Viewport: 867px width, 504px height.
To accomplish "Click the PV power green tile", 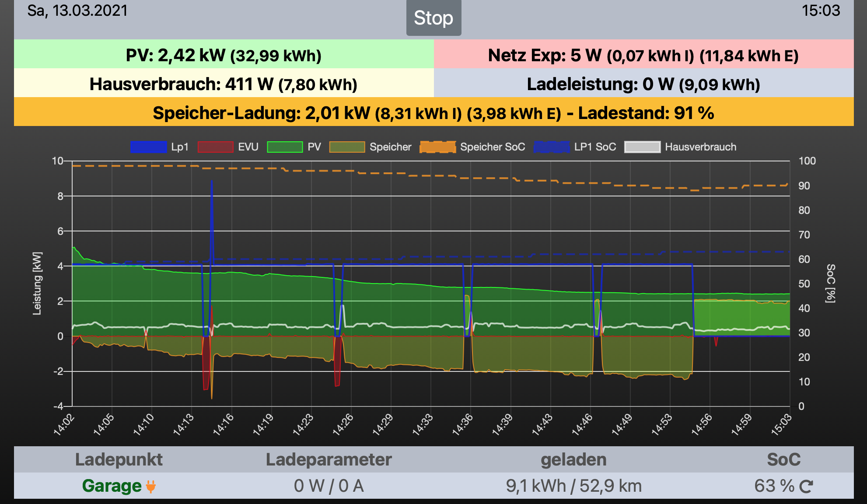I will point(224,55).
